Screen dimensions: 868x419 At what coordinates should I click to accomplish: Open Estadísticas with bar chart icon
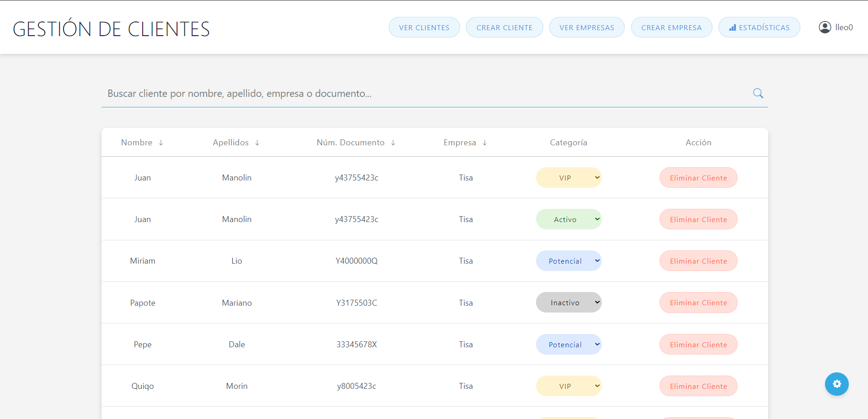tap(759, 27)
